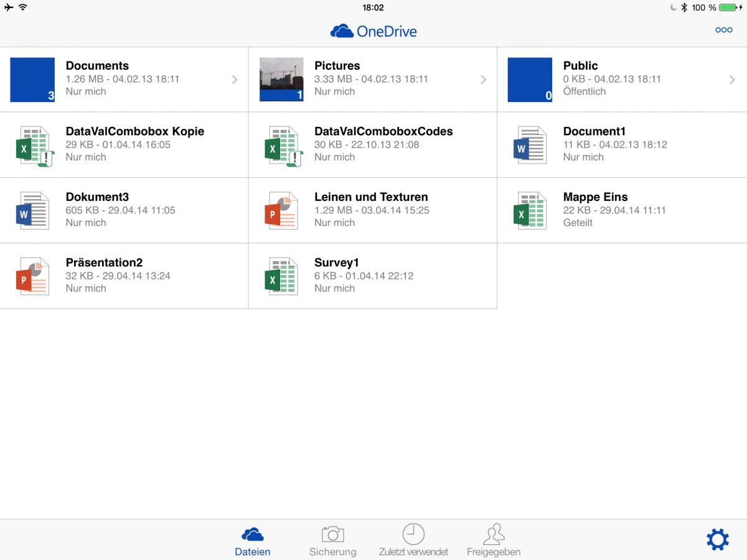Open file named 'Document1'

coord(594,131)
